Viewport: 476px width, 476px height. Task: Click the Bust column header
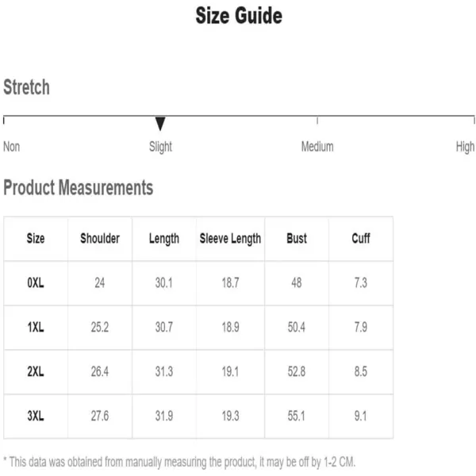(297, 238)
